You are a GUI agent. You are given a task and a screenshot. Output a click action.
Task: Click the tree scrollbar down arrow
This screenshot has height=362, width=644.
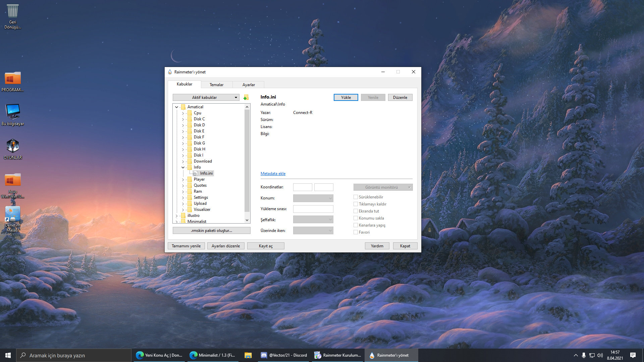[x=247, y=220]
